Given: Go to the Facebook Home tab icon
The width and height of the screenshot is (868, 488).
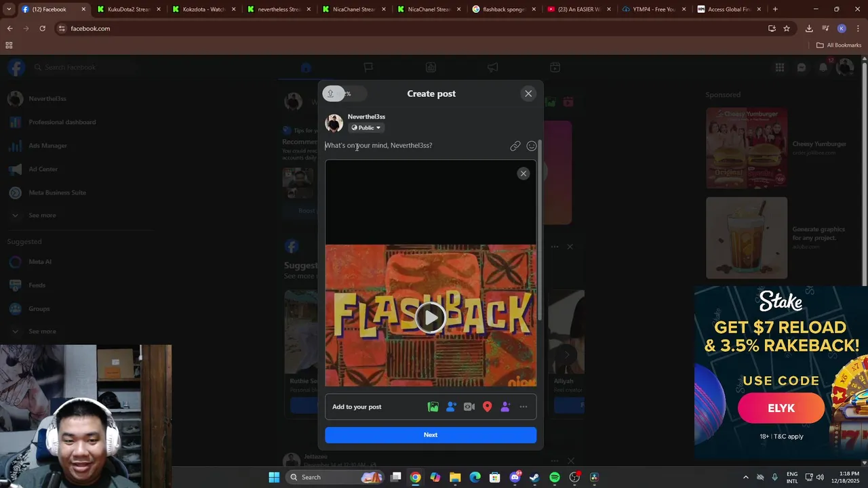Looking at the screenshot, I should click(306, 67).
